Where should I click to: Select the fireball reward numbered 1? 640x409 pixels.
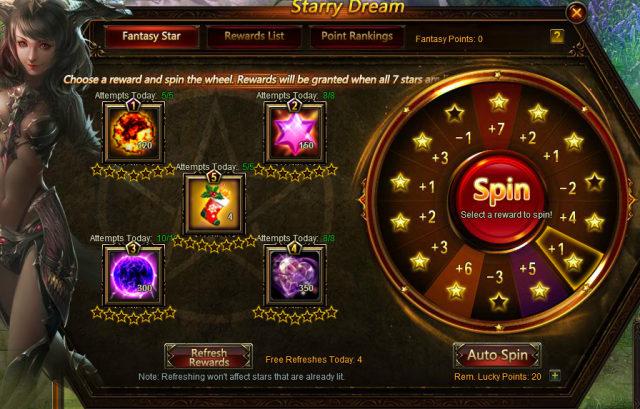coord(133,132)
